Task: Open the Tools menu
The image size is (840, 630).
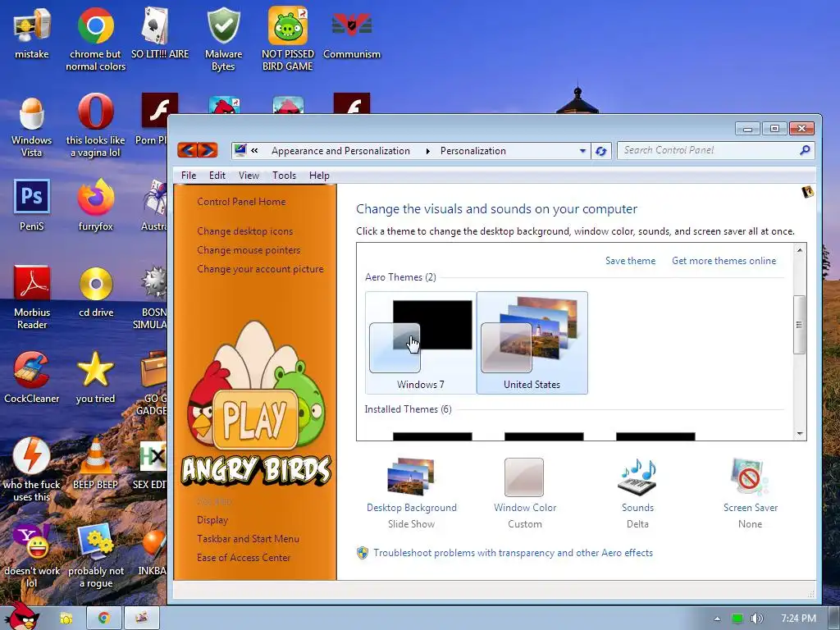Action: (284, 176)
